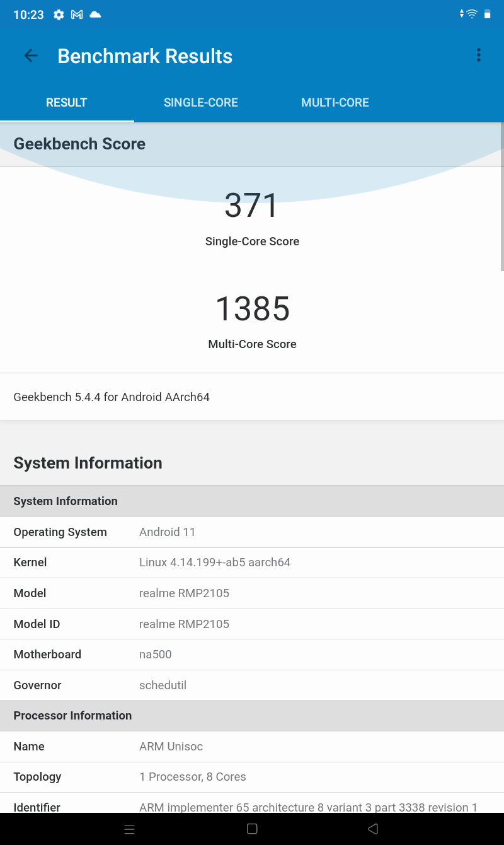Tap the schedutil governor value

163,685
